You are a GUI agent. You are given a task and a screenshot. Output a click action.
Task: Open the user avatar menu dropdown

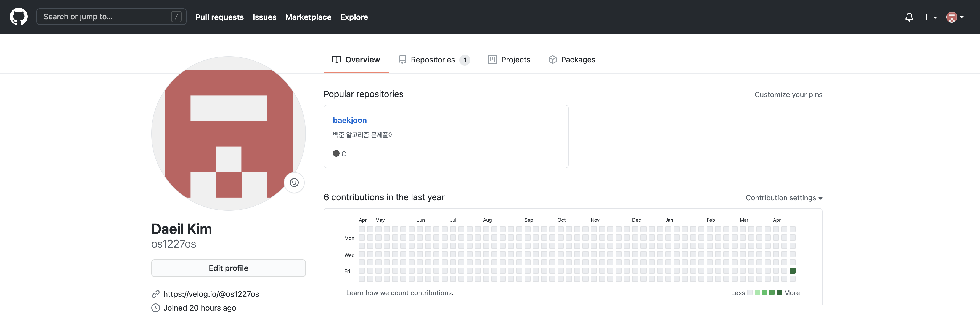955,17
